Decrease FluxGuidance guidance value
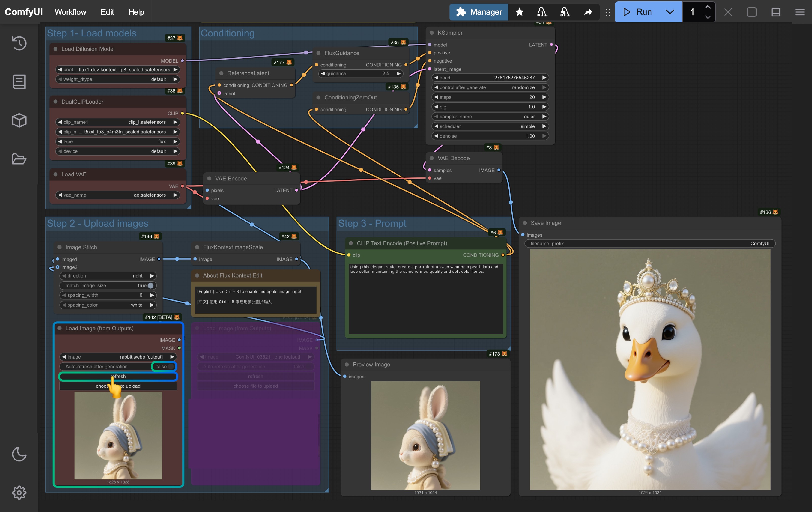The width and height of the screenshot is (812, 512). 323,74
